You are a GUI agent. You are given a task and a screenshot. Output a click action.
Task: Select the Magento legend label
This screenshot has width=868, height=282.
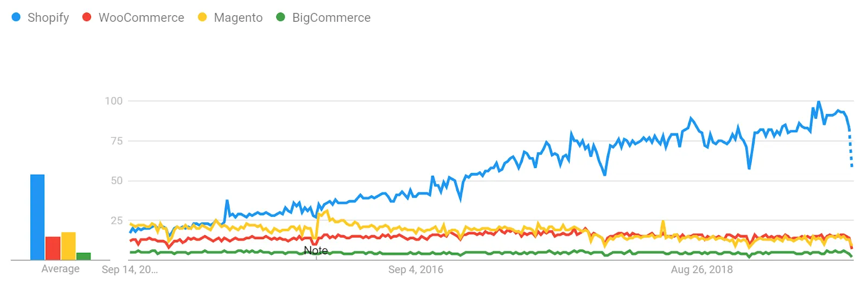(x=238, y=18)
